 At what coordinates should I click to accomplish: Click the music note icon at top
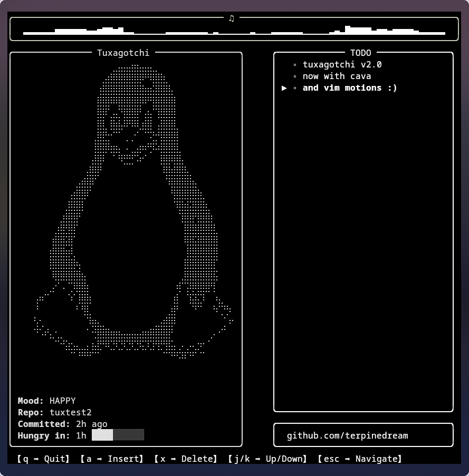click(232, 18)
